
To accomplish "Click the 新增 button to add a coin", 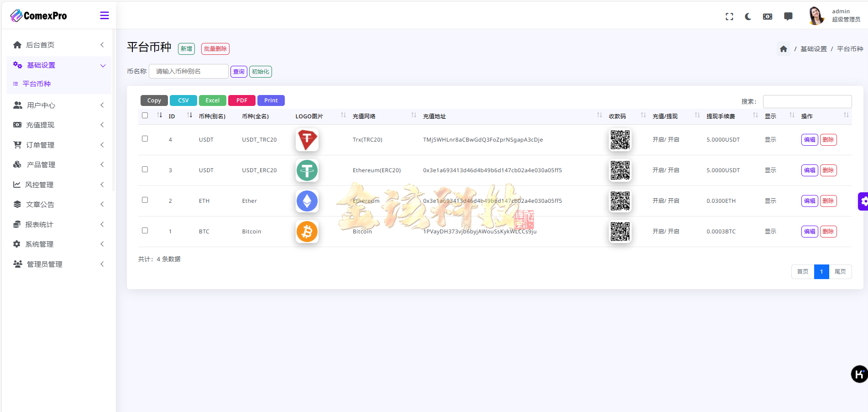I will click(x=186, y=48).
